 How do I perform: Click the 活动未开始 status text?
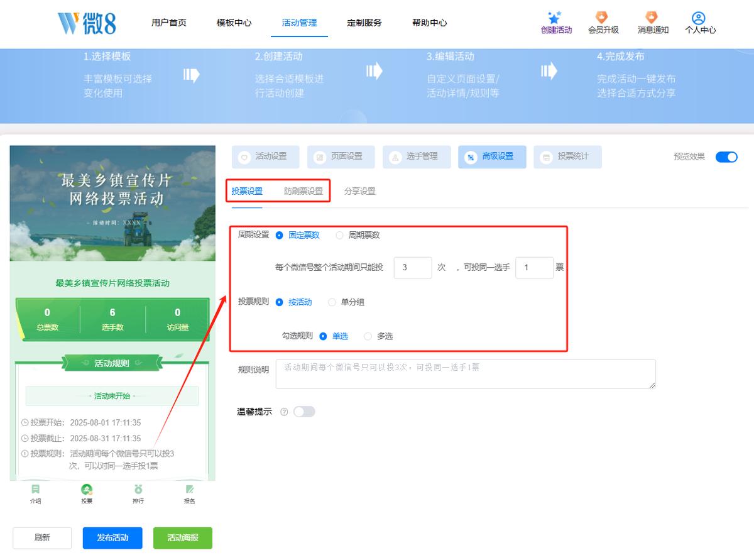tap(112, 396)
